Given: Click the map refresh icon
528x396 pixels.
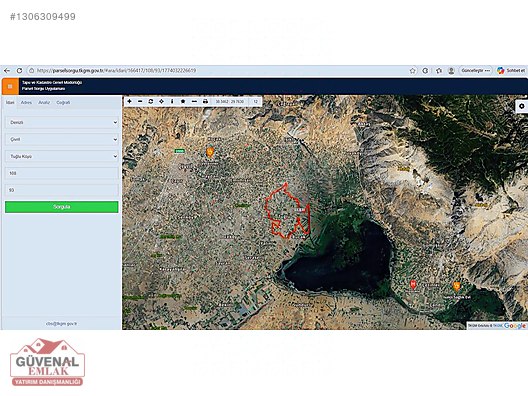Looking at the screenshot, I should click(151, 101).
